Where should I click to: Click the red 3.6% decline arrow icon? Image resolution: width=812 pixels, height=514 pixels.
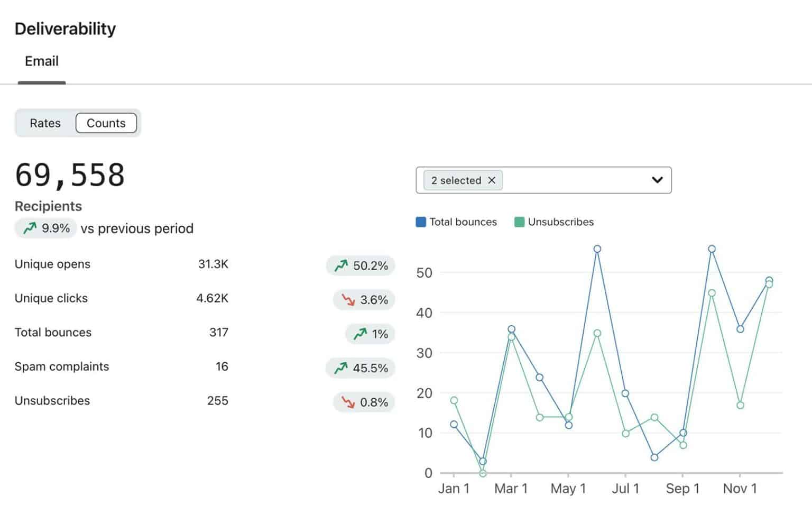pos(348,300)
